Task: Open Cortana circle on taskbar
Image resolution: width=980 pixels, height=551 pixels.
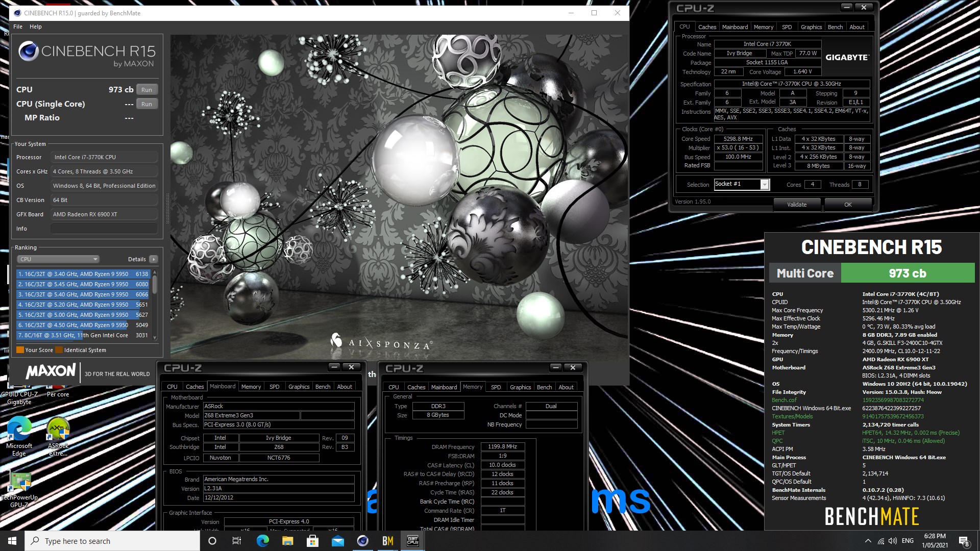Action: coord(212,541)
